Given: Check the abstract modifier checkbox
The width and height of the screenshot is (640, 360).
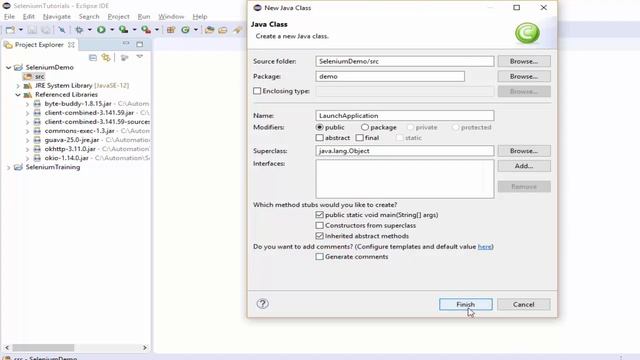Looking at the screenshot, I should click(320, 138).
